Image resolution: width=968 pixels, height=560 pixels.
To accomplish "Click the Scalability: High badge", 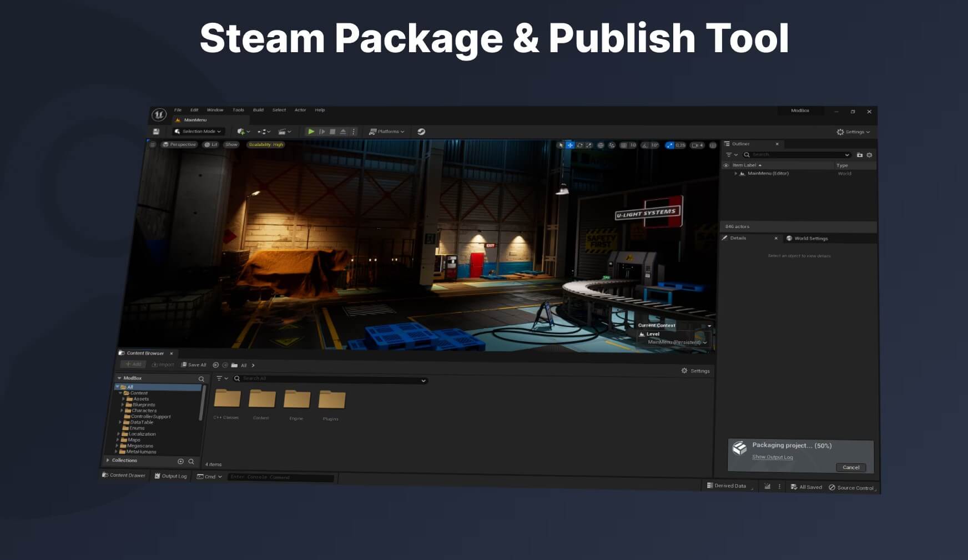I will (x=266, y=144).
